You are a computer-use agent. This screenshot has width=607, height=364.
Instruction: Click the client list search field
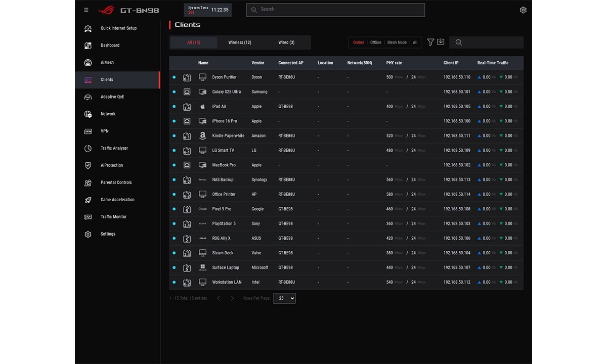[486, 42]
